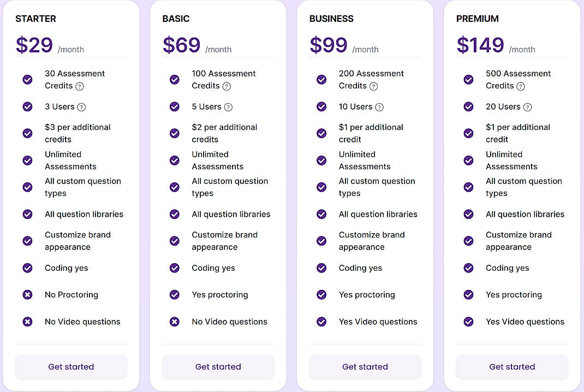Click Get started under Premium plan
The image size is (584, 392).
point(512,367)
